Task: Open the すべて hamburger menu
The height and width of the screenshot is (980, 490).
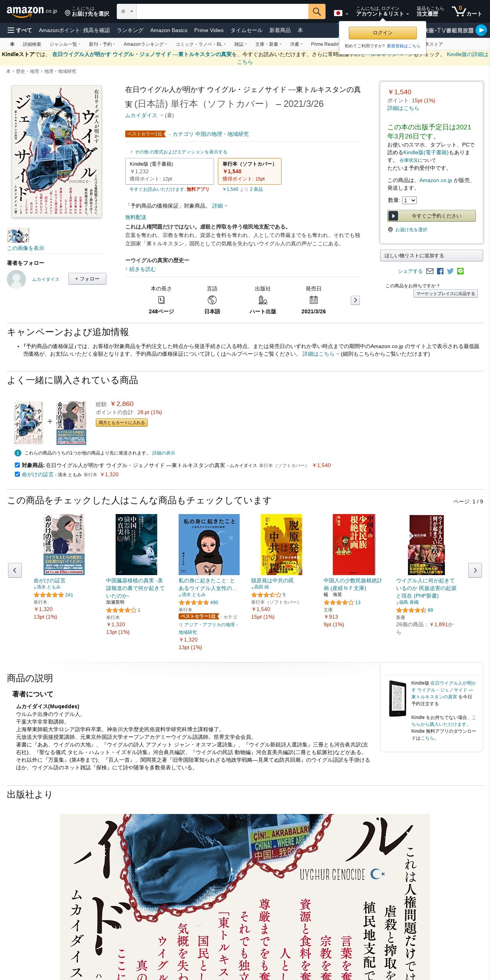Action: [19, 30]
